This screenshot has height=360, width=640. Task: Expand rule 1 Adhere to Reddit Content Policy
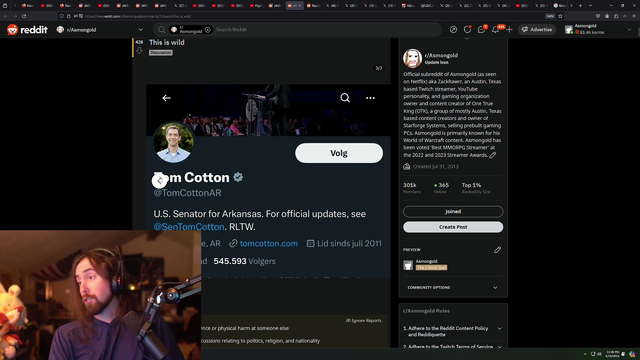point(453,331)
